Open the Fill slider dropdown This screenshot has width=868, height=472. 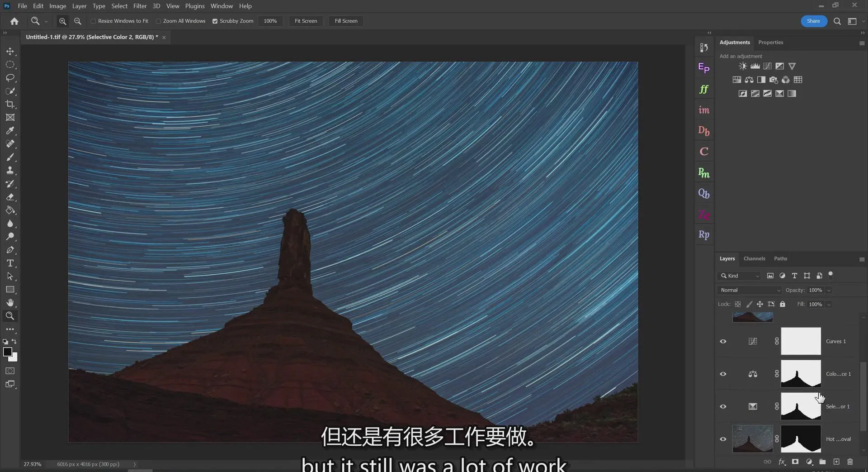(829, 305)
